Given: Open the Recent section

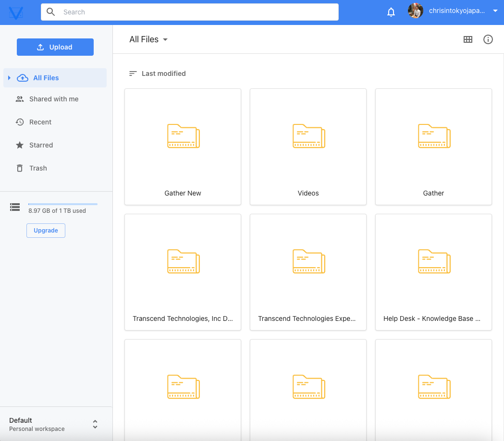Looking at the screenshot, I should [40, 122].
